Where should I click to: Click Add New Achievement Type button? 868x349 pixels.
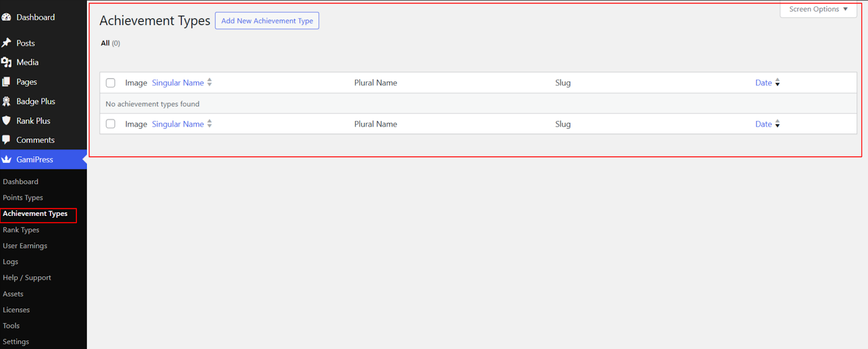click(267, 21)
